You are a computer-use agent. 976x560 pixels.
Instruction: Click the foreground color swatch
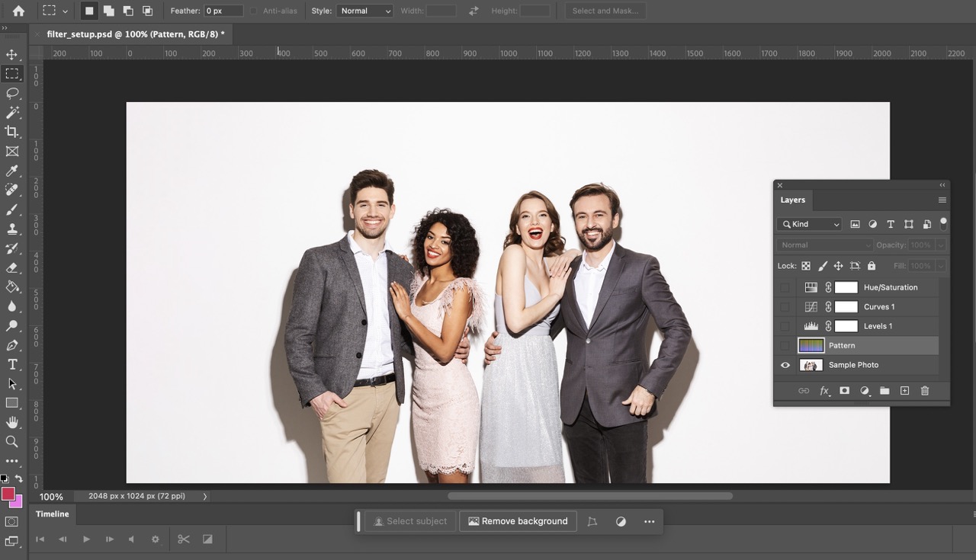[8, 494]
